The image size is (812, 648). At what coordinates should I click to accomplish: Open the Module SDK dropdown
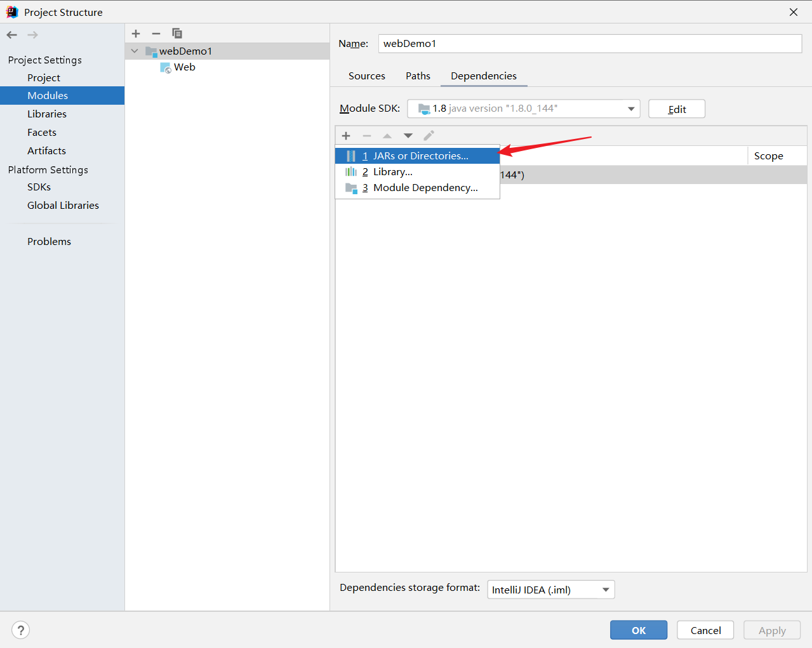(524, 109)
